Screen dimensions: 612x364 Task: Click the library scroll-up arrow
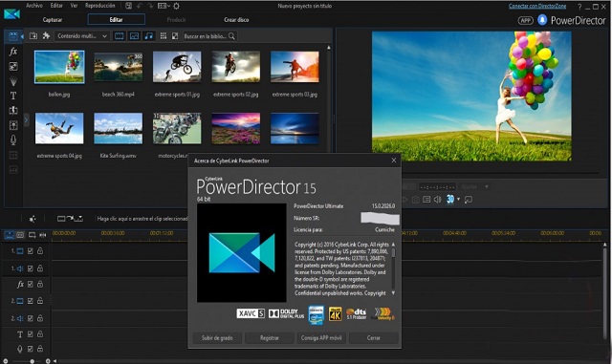329,47
